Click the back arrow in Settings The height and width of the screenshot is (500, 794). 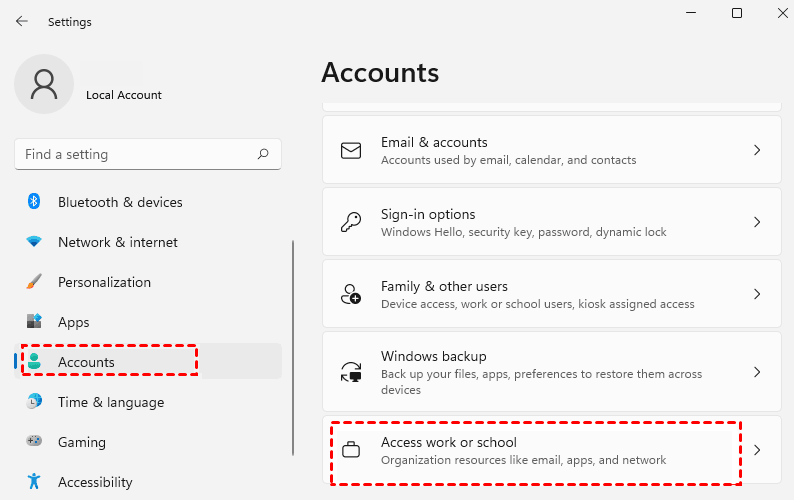point(22,21)
